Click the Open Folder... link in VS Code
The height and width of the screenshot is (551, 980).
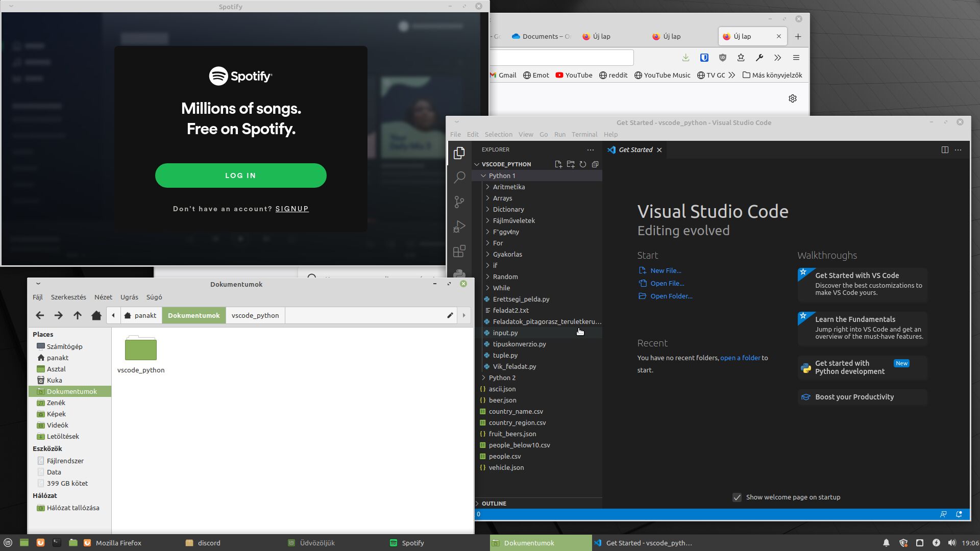(x=671, y=296)
